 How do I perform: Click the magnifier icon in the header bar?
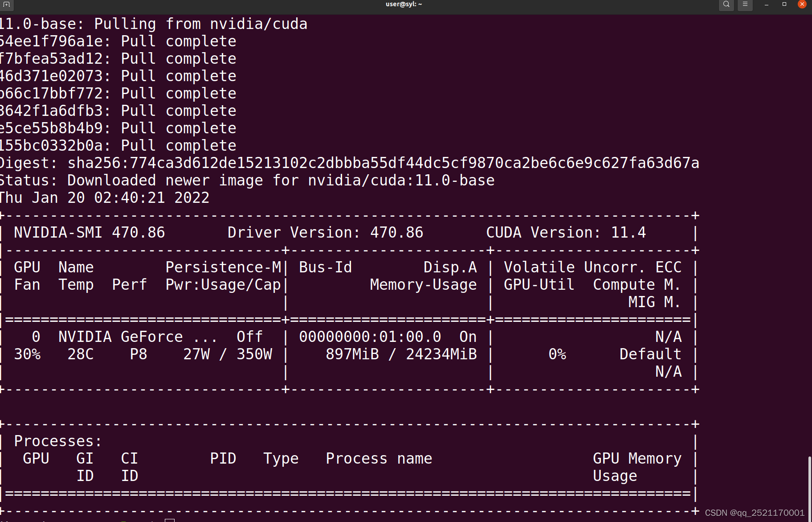click(726, 5)
